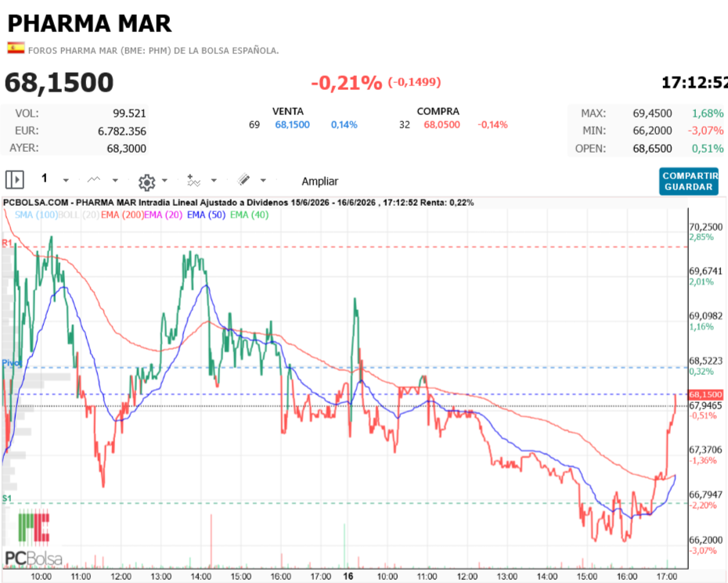Click the COMPRA column header
Screen dimensions: 728x583
438,111
